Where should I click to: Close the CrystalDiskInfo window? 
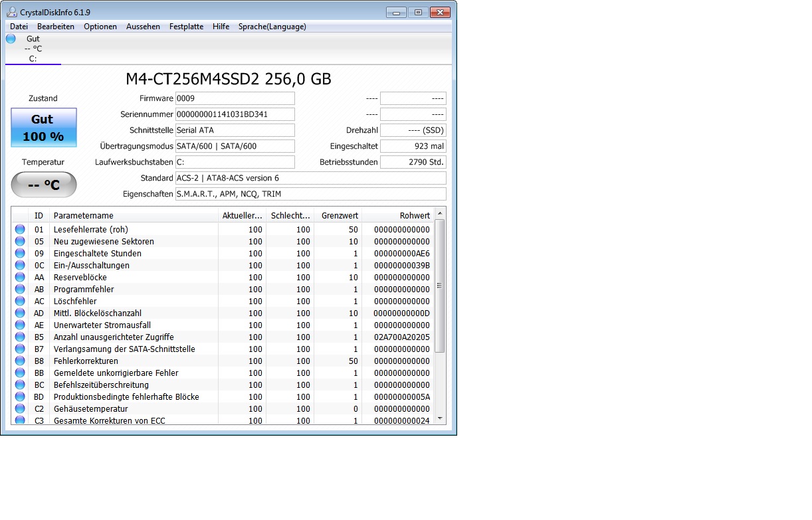tap(440, 12)
